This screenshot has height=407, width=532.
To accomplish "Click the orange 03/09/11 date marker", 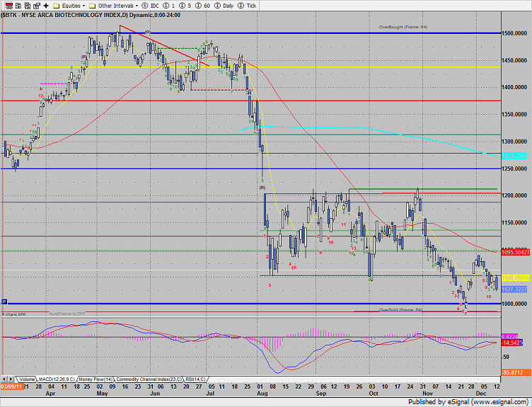I will (12, 386).
